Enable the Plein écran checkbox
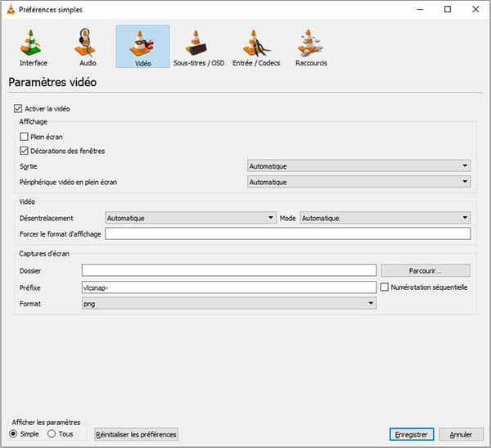Image resolution: width=491 pixels, height=448 pixels. pyautogui.click(x=24, y=137)
